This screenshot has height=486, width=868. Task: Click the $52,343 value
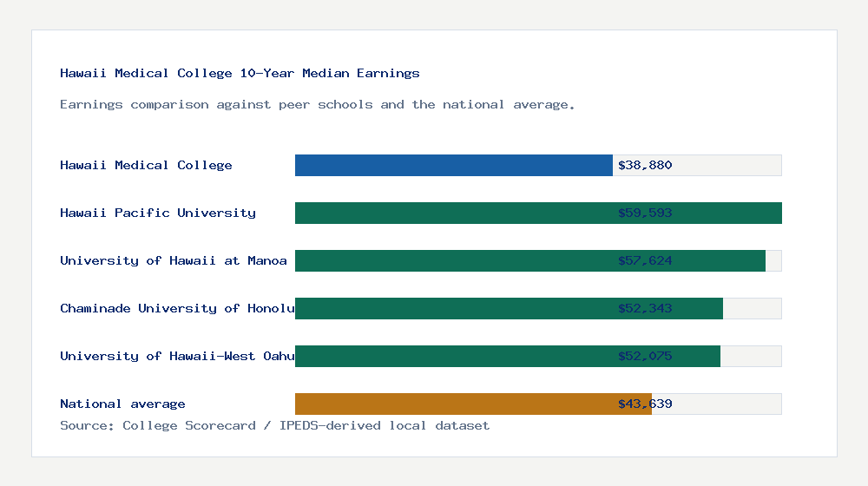tap(645, 308)
